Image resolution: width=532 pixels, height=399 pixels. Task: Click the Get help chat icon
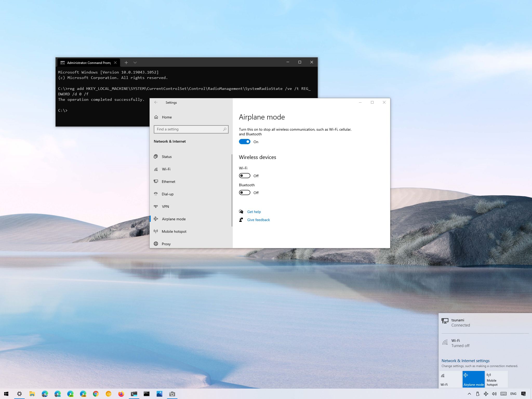pos(241,212)
